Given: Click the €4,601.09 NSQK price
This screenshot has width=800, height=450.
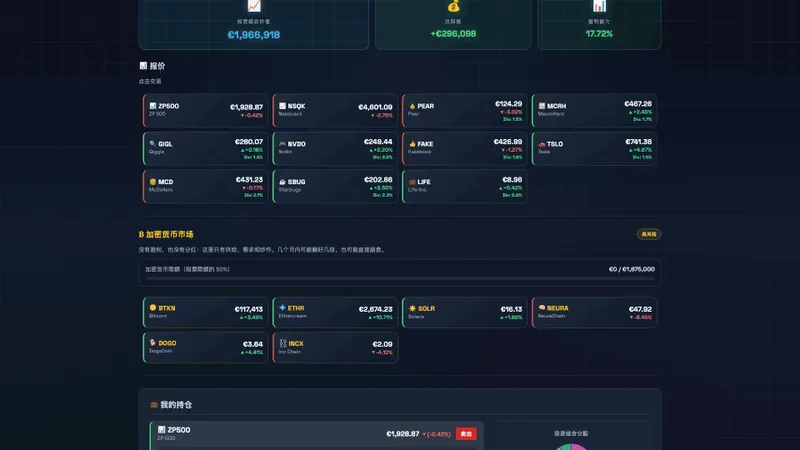Looking at the screenshot, I should point(375,107).
